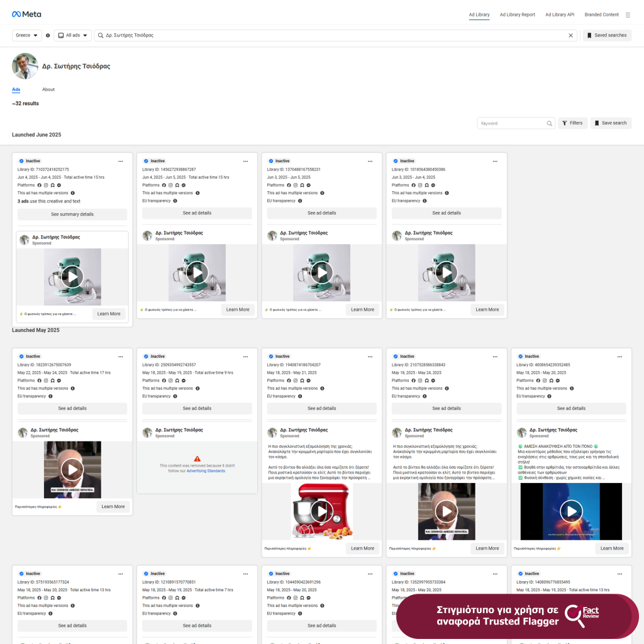Image resolution: width=644 pixels, height=644 pixels.
Task: Click EU transparency info icon on ad 1370488167558231
Action: point(299,201)
